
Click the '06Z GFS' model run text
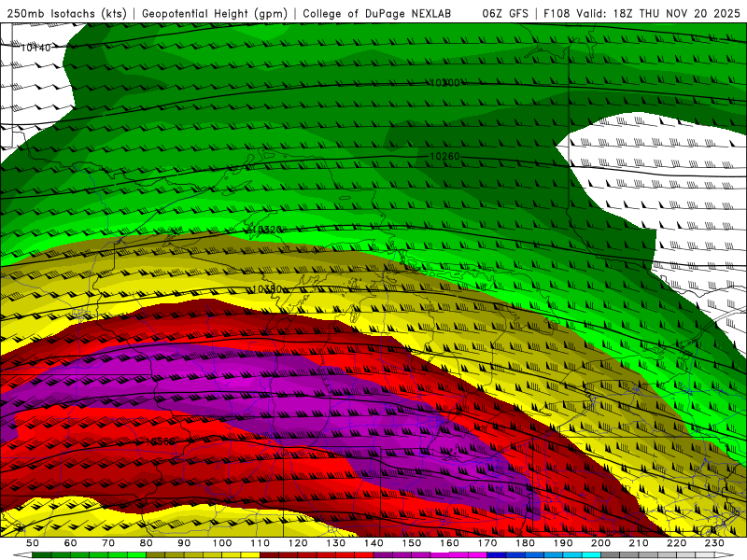point(505,14)
